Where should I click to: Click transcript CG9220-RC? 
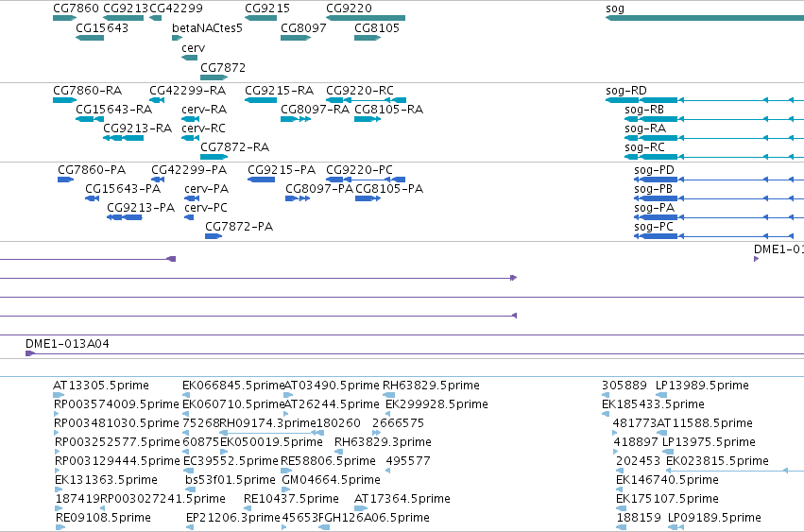tap(360, 91)
